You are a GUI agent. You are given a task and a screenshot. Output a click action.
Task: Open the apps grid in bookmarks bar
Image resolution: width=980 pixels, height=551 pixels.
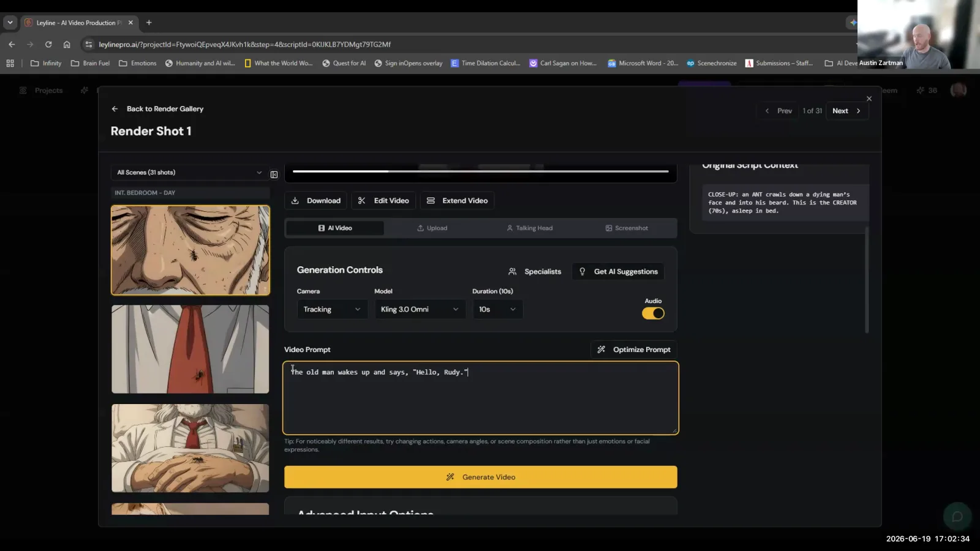pos(10,63)
